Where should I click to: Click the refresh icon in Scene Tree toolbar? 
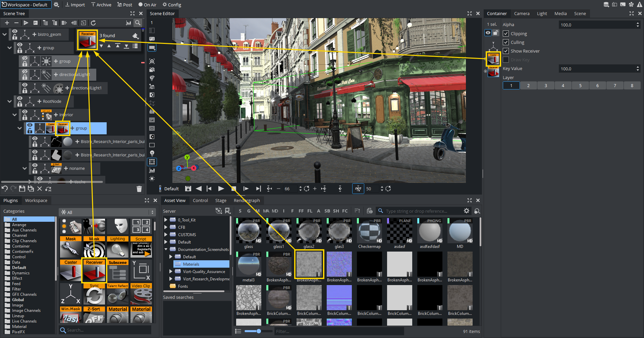93,23
